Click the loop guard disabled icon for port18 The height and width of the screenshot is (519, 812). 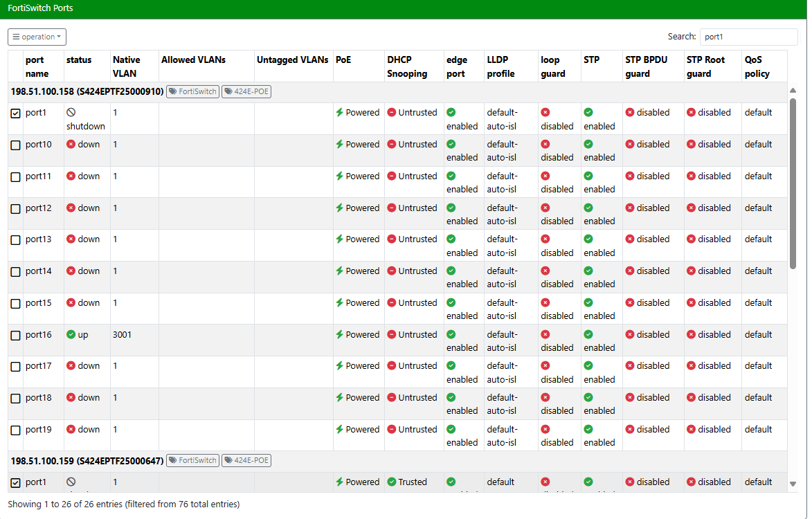tap(545, 398)
